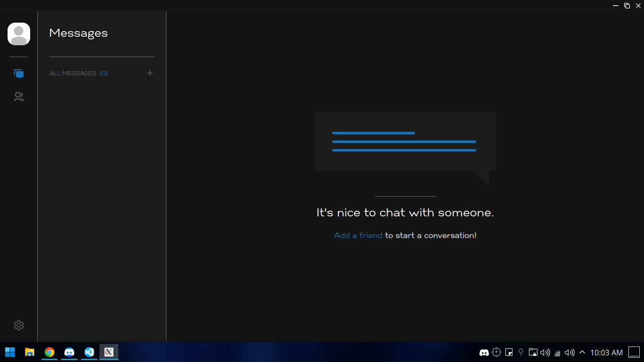
Task: Open the clock showing 10:03 AM
Action: click(x=606, y=353)
